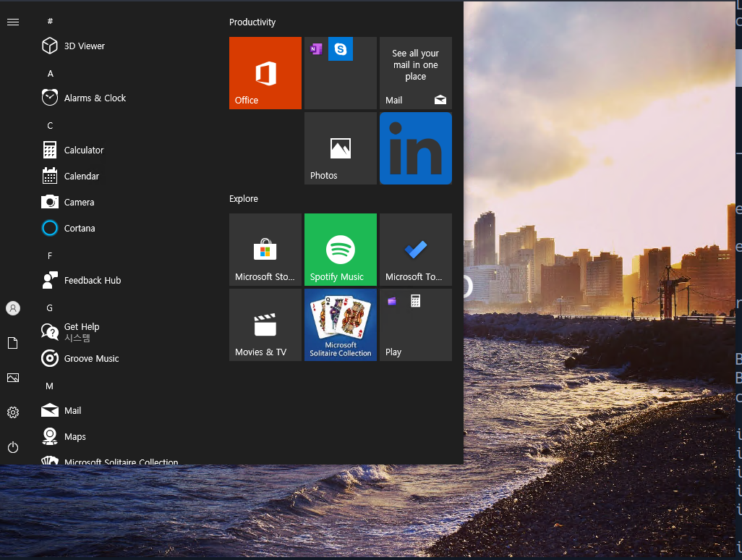Click the letter A section header

pos(50,73)
